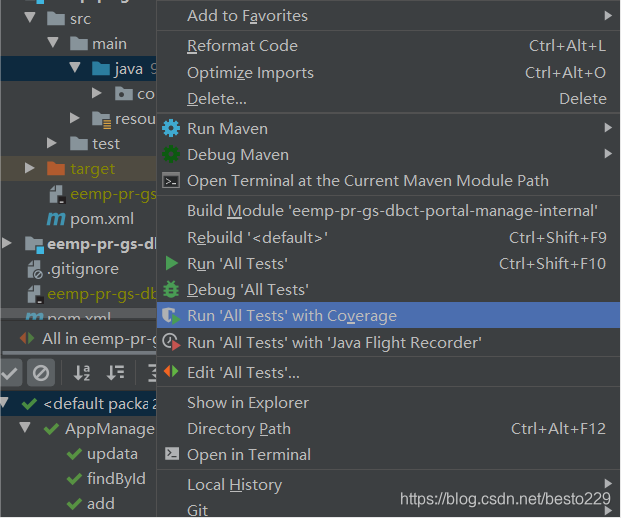Choose Show in Explorer
This screenshot has height=518, width=621.
tap(388, 403)
